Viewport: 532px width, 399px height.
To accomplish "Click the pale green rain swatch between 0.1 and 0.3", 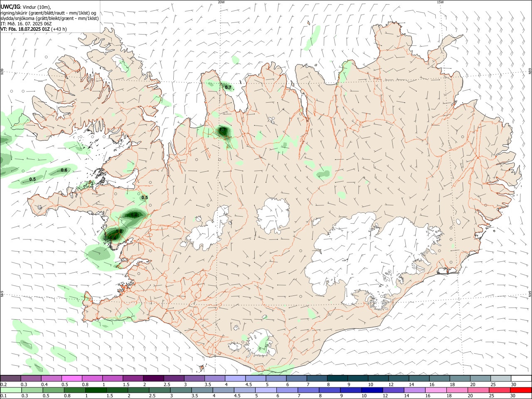I will click(x=11, y=390).
